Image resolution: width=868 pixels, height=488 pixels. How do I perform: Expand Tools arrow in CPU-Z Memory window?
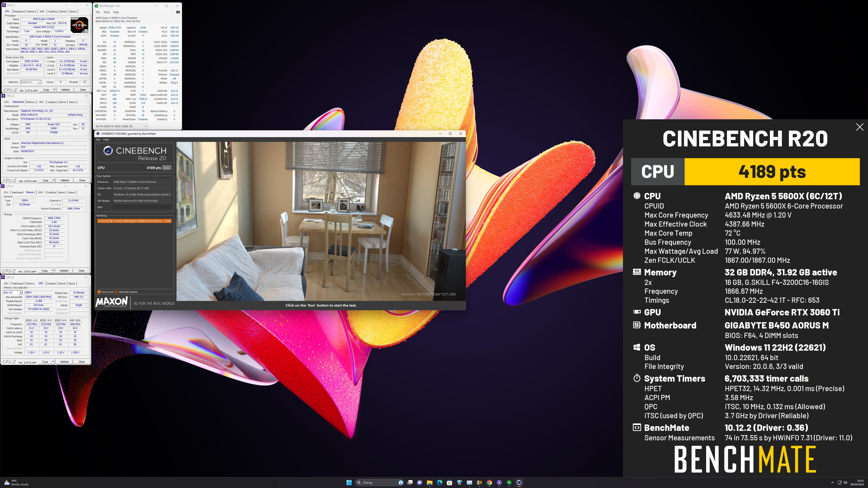pyautogui.click(x=53, y=270)
